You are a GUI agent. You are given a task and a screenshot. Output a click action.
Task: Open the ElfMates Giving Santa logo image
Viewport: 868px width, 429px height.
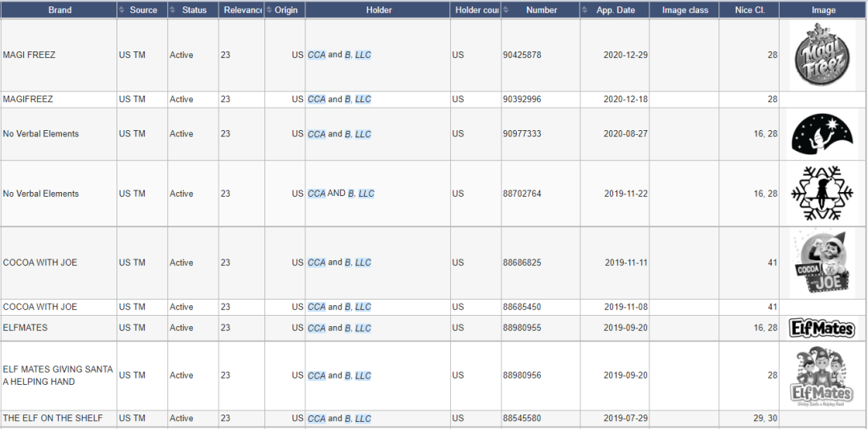821,376
